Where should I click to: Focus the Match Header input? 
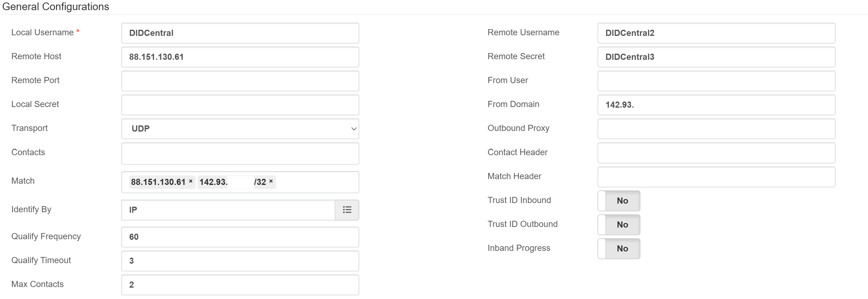pos(716,177)
